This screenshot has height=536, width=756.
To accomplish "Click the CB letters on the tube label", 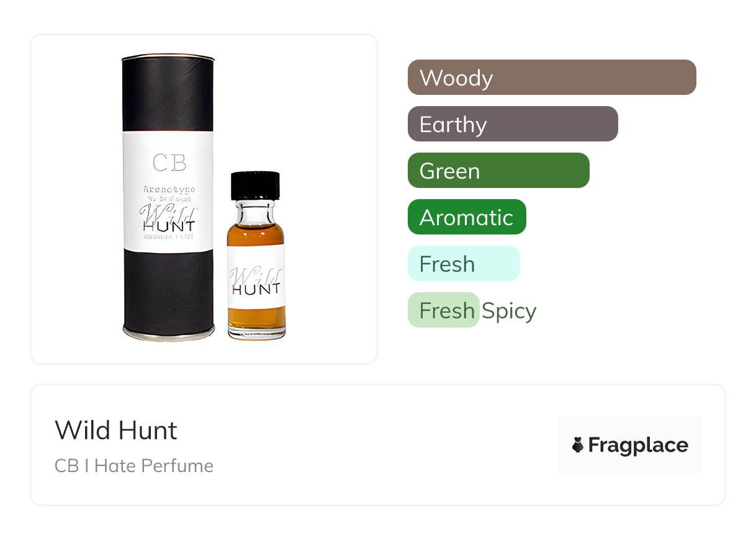I will 169,163.
